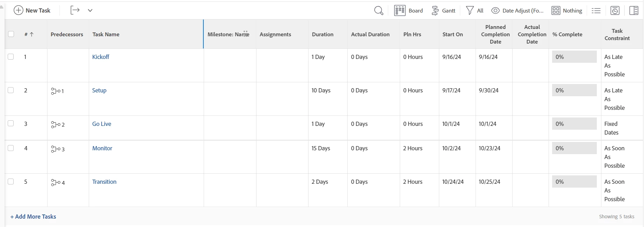
Task: Click the New Task button
Action: point(32,10)
